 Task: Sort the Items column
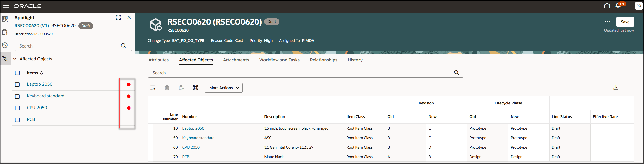pyautogui.click(x=41, y=73)
